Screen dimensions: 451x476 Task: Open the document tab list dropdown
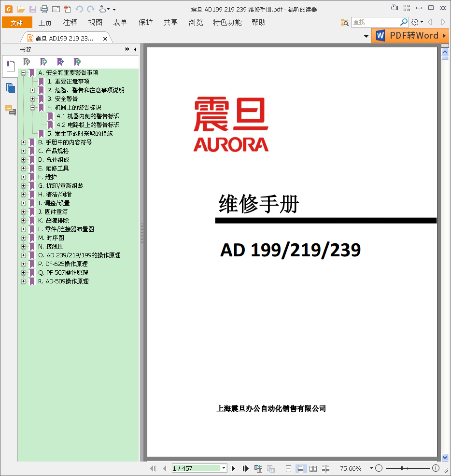click(x=366, y=36)
